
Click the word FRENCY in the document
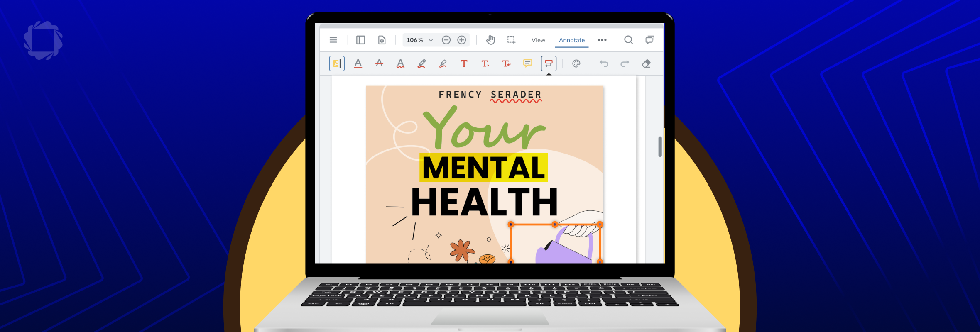460,95
